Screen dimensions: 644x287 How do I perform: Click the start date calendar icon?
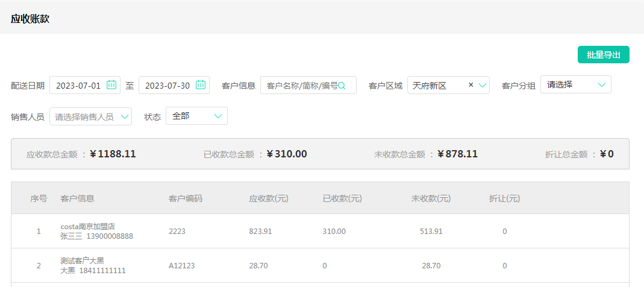111,85
